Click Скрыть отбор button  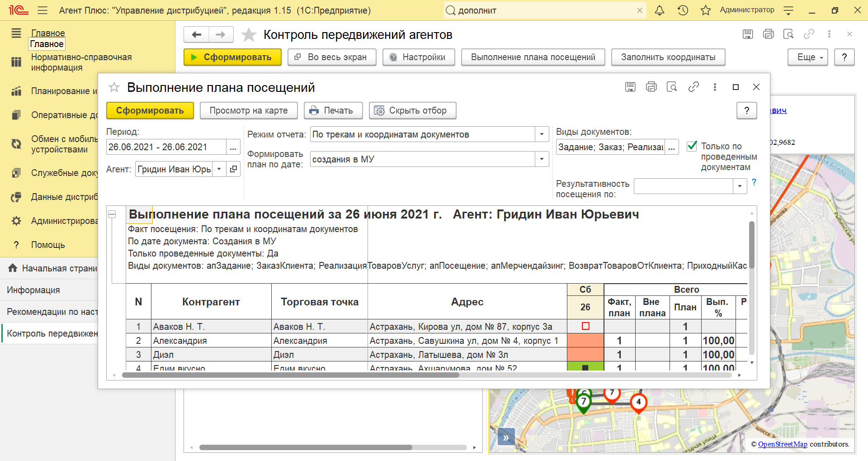[412, 110]
